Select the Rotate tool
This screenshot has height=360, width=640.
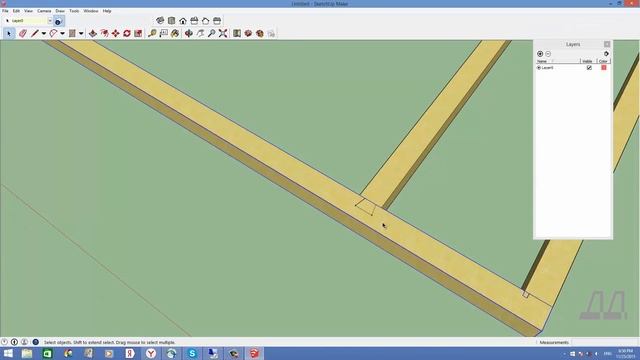click(127, 33)
